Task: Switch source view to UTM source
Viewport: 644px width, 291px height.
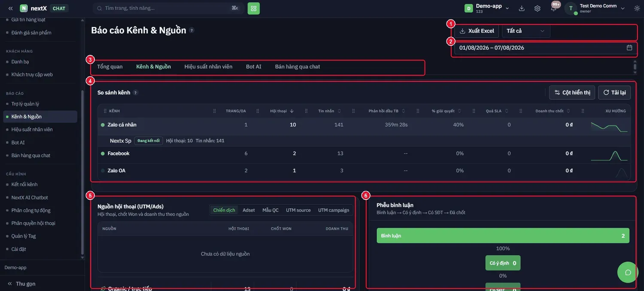Action: [x=298, y=210]
